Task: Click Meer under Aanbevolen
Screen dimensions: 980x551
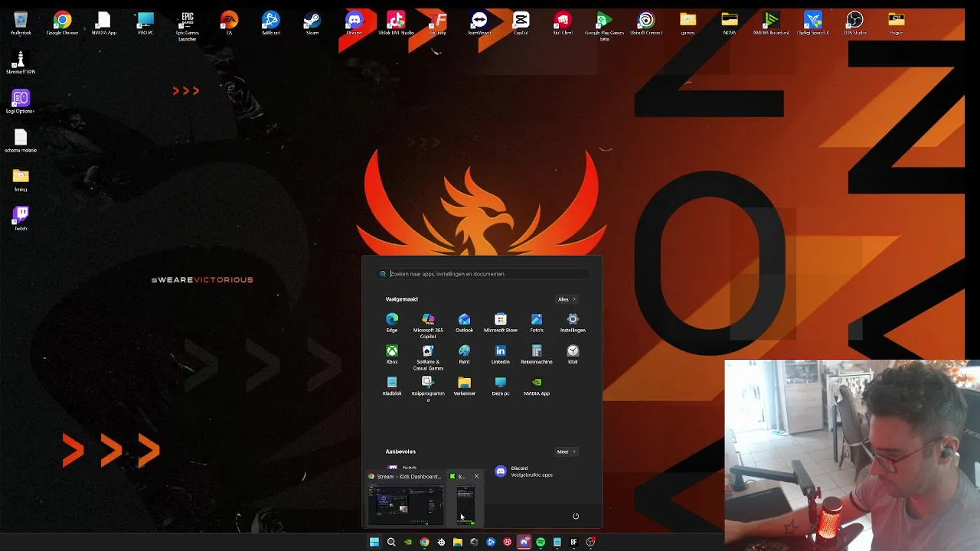Action: tap(566, 452)
